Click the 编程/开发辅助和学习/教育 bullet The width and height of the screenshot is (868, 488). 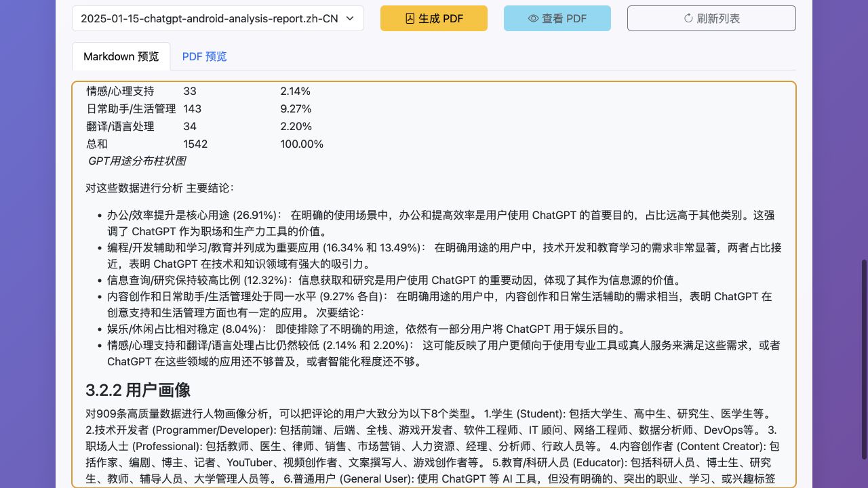[444, 256]
